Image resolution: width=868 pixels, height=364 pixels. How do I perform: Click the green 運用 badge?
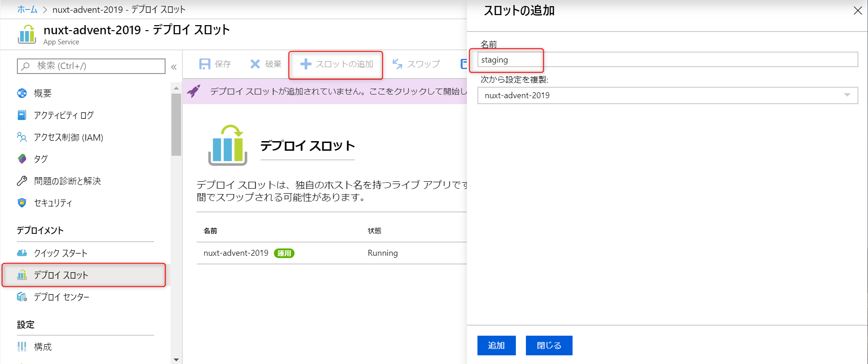284,253
